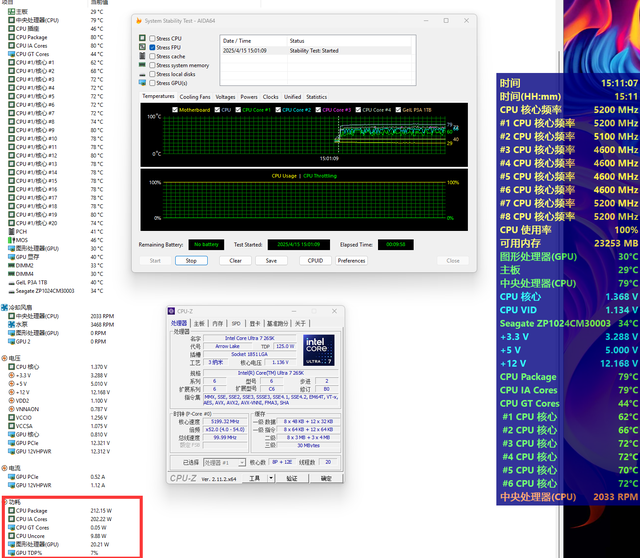This screenshot has height=558, width=640.
Task: Click the Elapsed Time 00:09:58 field
Action: pos(396,245)
